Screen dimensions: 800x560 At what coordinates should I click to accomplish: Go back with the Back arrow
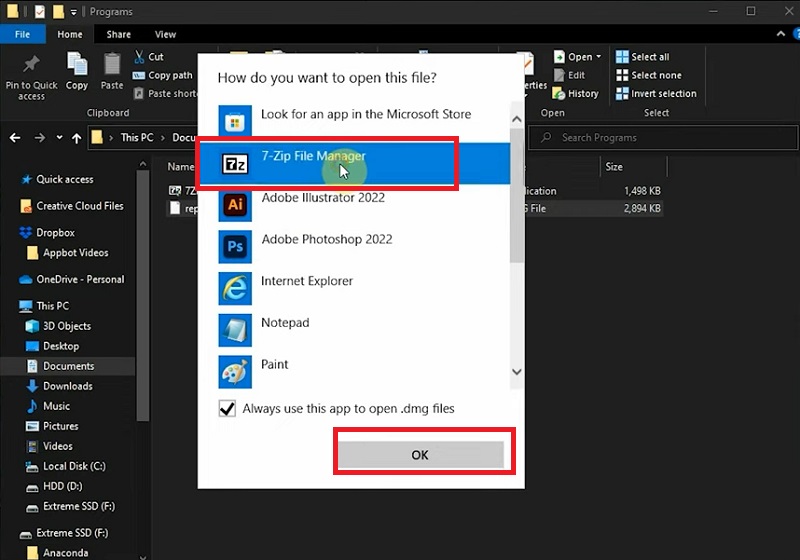[15, 138]
